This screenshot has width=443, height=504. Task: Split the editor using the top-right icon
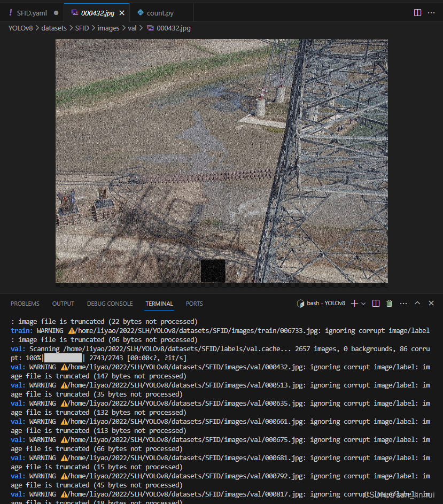pos(417,12)
